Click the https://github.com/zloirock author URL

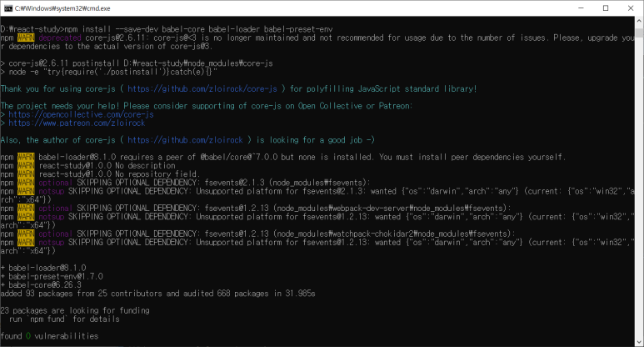[x=185, y=140]
